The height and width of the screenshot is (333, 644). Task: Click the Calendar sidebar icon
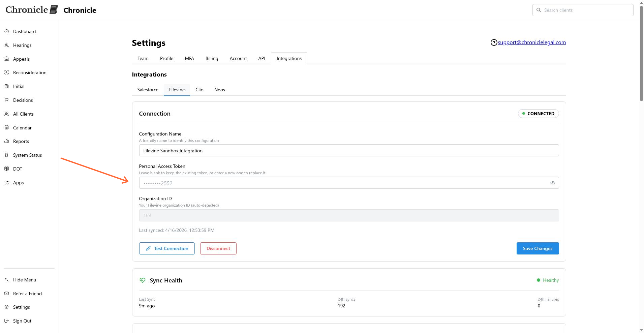pos(6,128)
